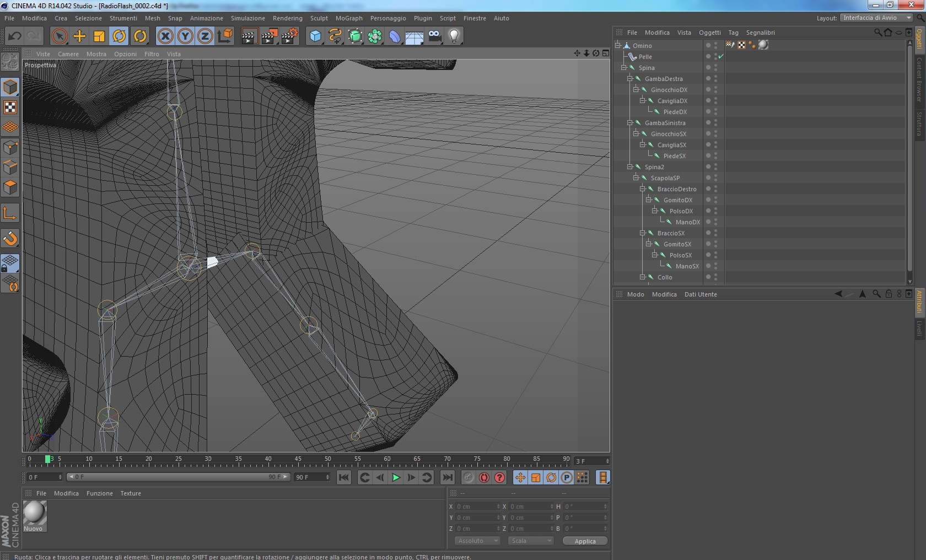Select the Scale tool in top toolbar

point(99,36)
